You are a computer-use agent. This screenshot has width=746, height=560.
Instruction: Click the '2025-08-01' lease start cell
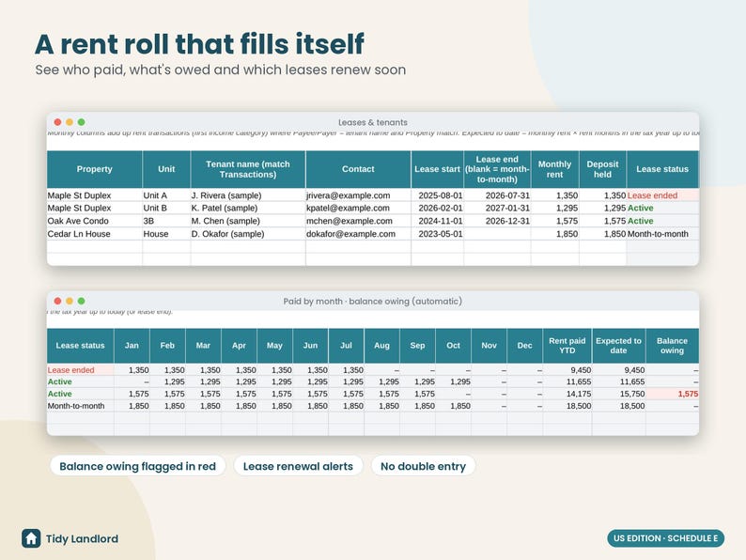click(437, 195)
